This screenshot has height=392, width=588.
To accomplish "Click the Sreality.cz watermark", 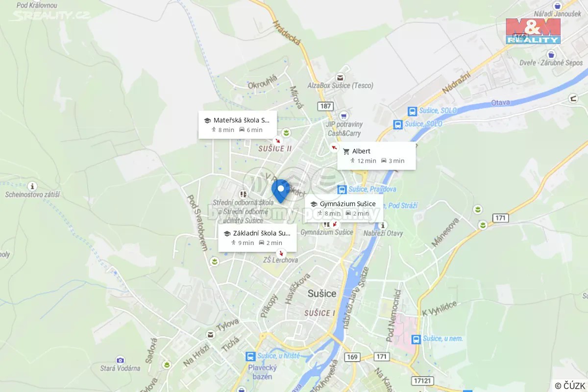I will tap(50, 15).
